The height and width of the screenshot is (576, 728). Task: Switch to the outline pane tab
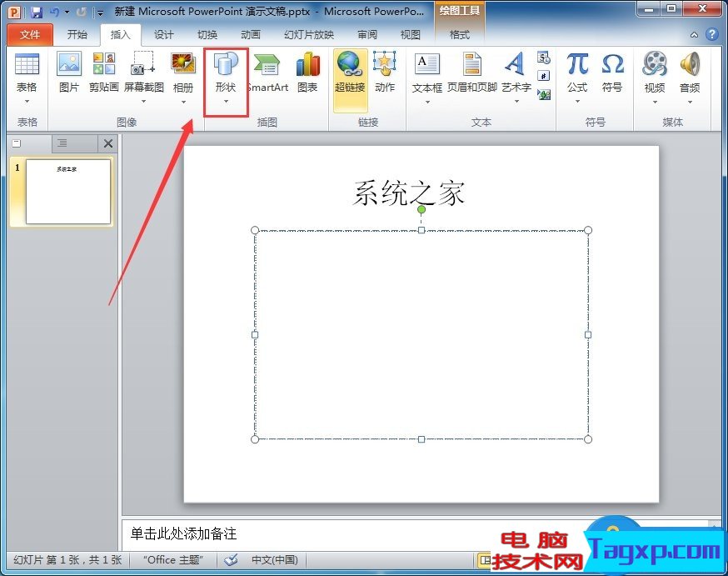74,143
